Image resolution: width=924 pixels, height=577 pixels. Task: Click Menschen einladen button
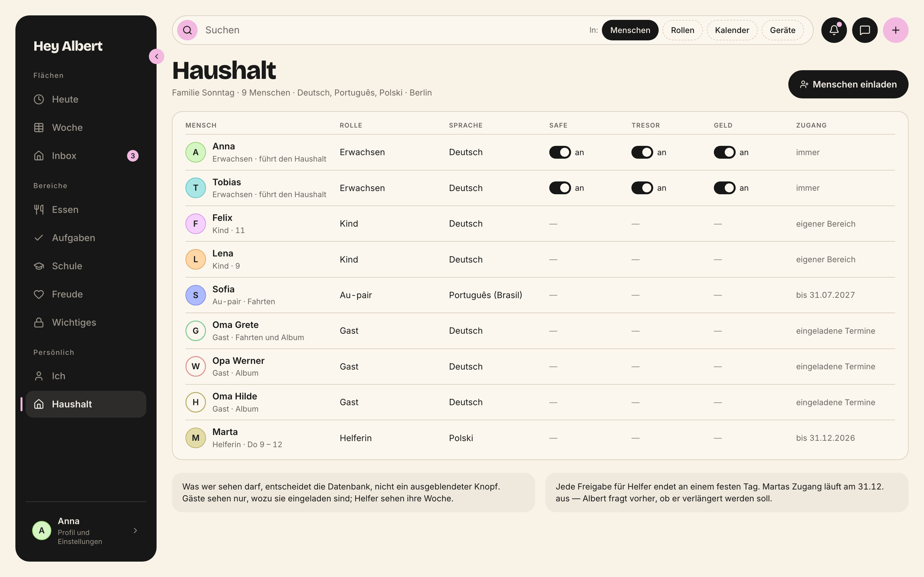(848, 84)
